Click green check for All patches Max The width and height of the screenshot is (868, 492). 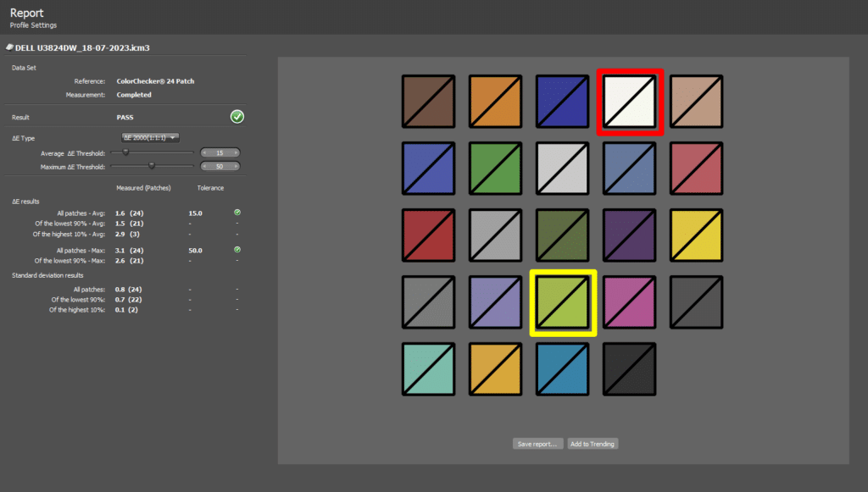point(237,249)
